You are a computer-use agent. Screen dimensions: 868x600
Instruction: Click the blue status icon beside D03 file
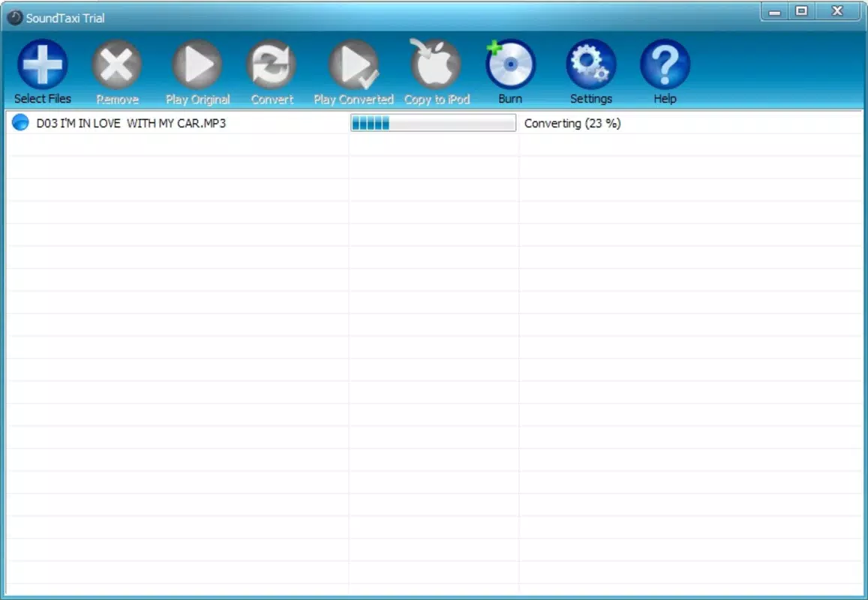point(20,122)
